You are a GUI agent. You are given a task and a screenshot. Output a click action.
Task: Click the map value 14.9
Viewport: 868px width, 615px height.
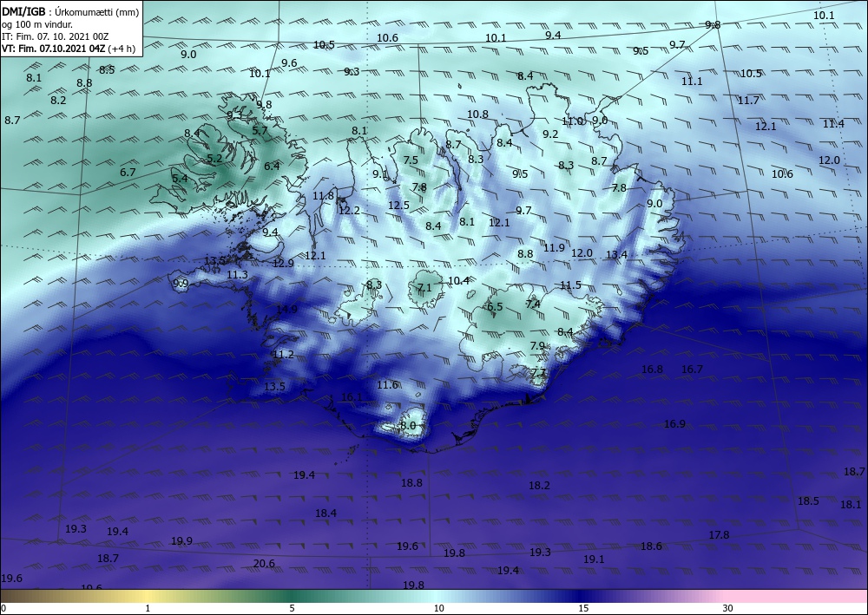tap(286, 309)
